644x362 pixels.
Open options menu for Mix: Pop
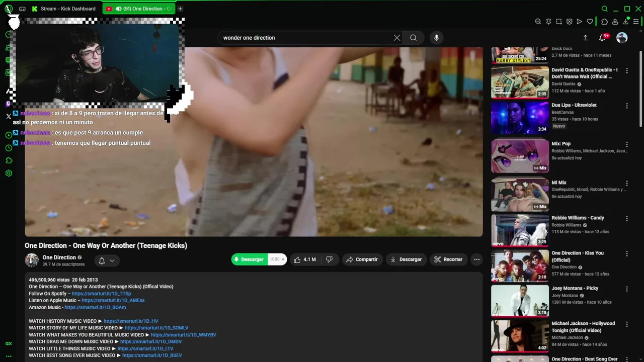point(627,145)
